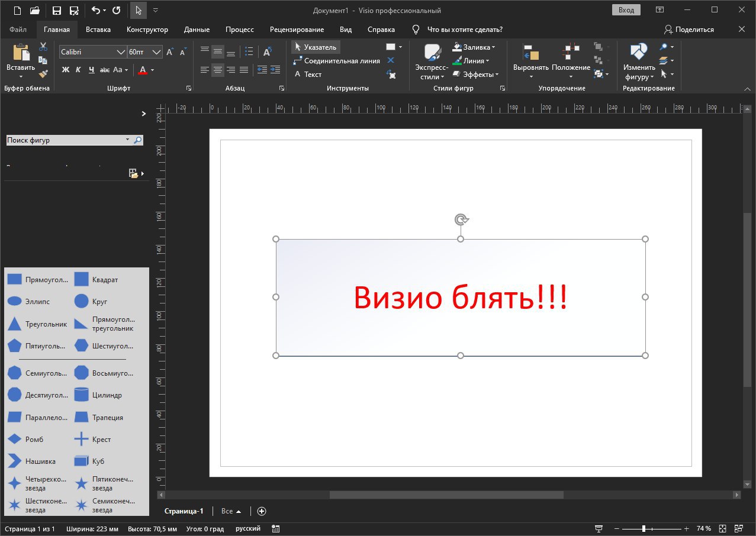Switch to the Конструктор tab
The image size is (756, 536).
pos(147,30)
